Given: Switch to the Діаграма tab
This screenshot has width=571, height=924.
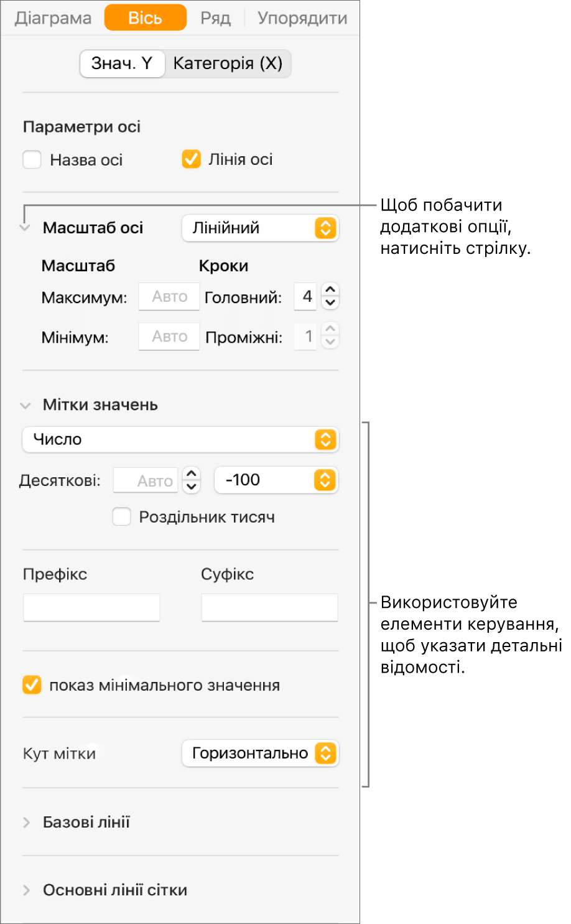Looking at the screenshot, I should pos(53,18).
